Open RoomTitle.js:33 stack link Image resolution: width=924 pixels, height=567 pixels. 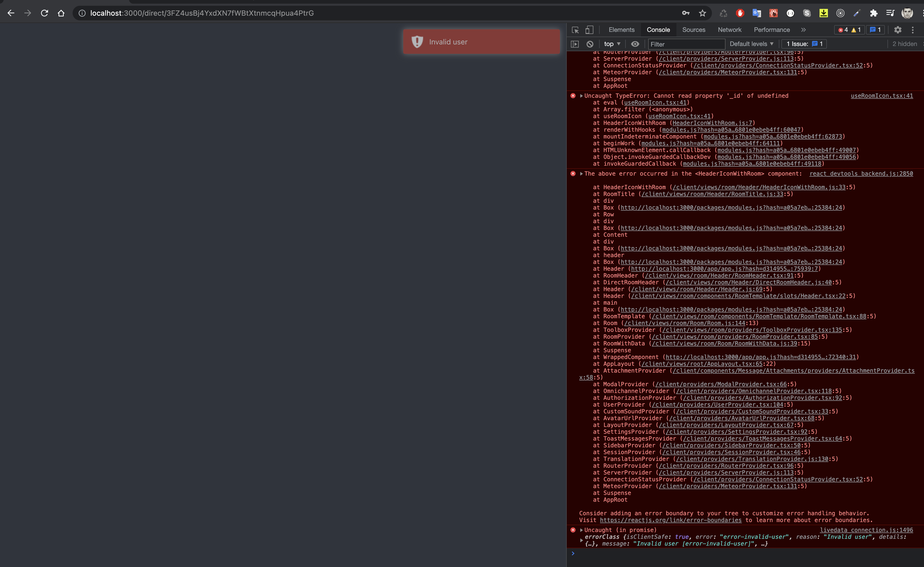pos(712,194)
